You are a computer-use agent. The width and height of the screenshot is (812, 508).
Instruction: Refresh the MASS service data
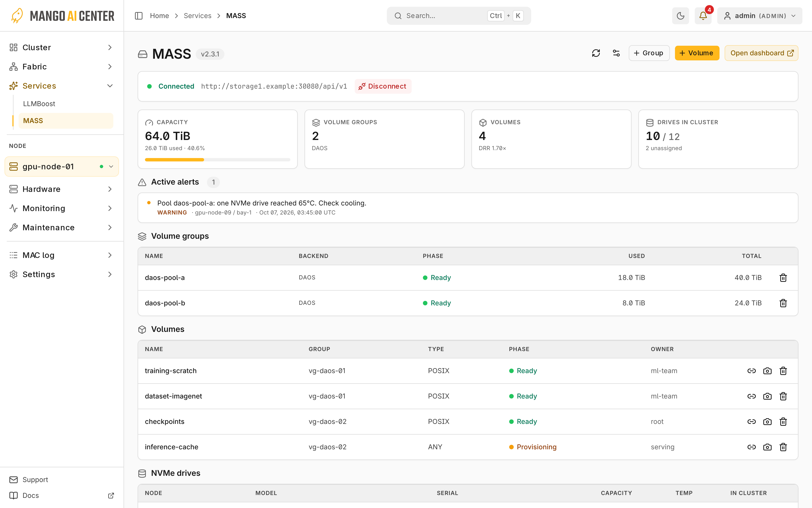(596, 53)
